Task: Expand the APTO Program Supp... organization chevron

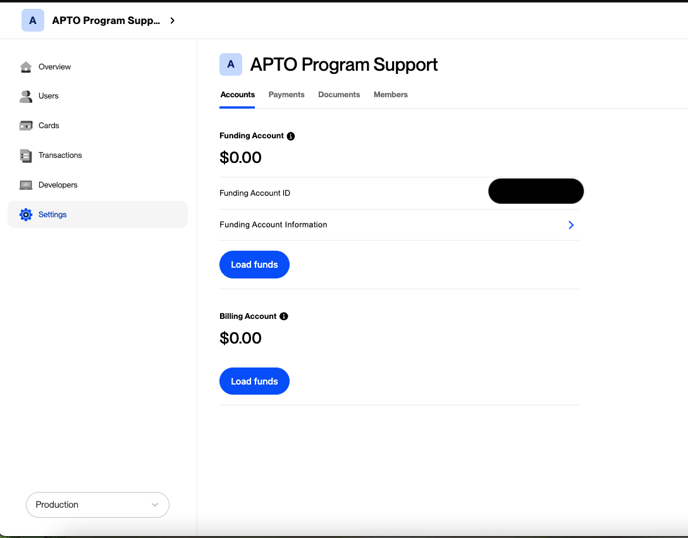Action: 172,20
